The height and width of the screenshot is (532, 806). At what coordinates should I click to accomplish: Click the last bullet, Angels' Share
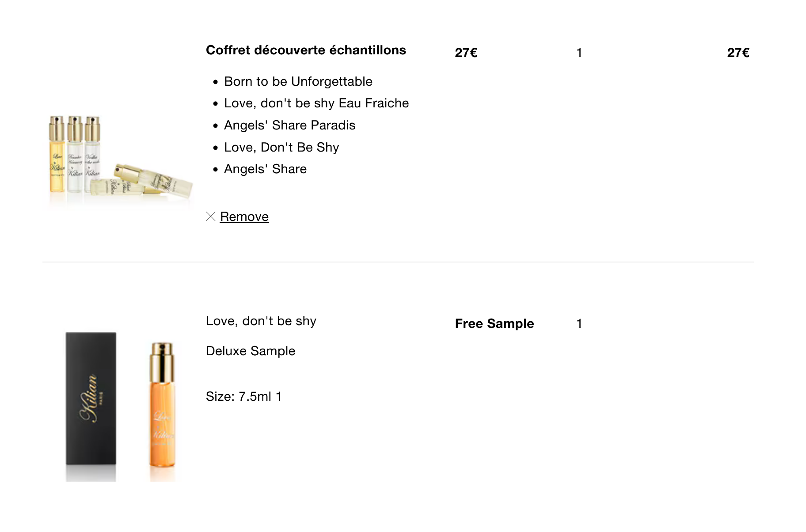[265, 169]
